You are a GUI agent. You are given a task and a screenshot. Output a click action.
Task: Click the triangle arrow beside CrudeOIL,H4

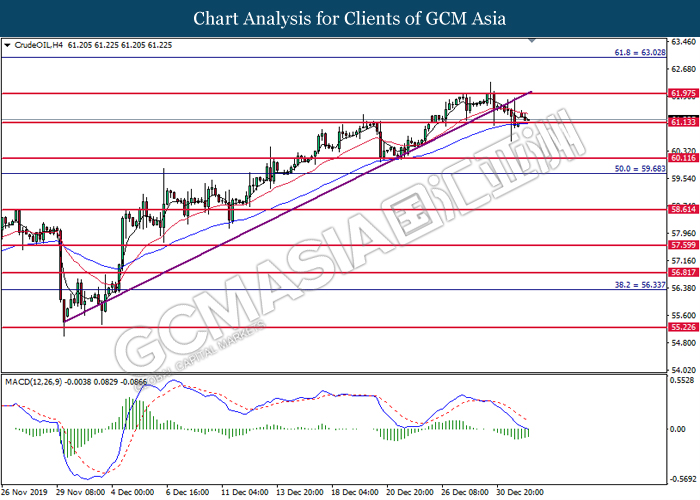pyautogui.click(x=9, y=45)
